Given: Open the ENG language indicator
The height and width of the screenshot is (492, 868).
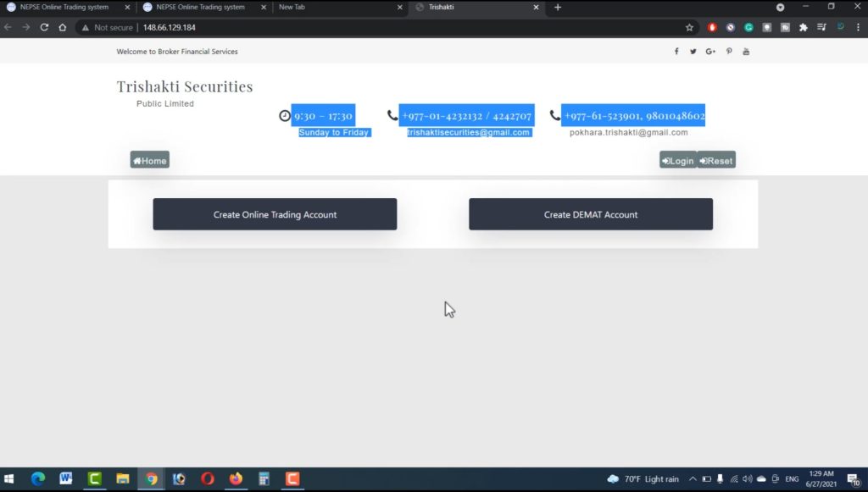Looking at the screenshot, I should (792, 478).
